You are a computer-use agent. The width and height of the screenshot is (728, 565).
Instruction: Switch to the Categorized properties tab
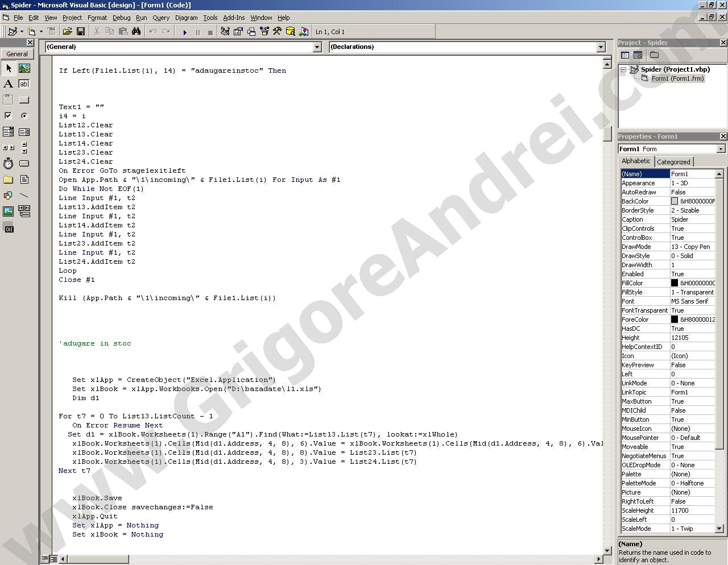point(673,162)
